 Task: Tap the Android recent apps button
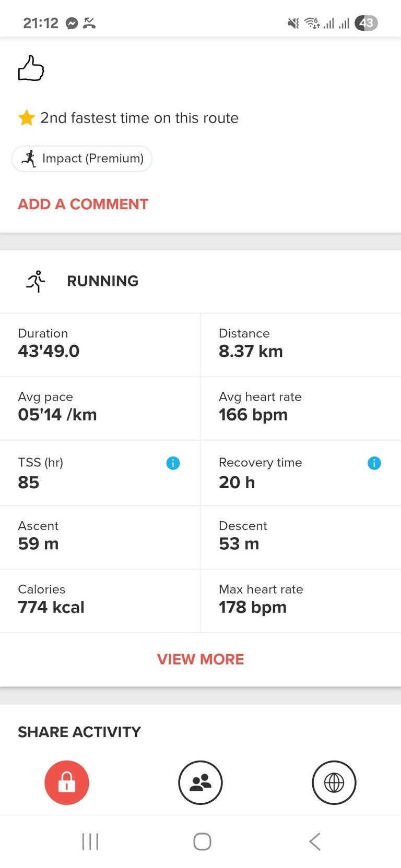[x=90, y=841]
